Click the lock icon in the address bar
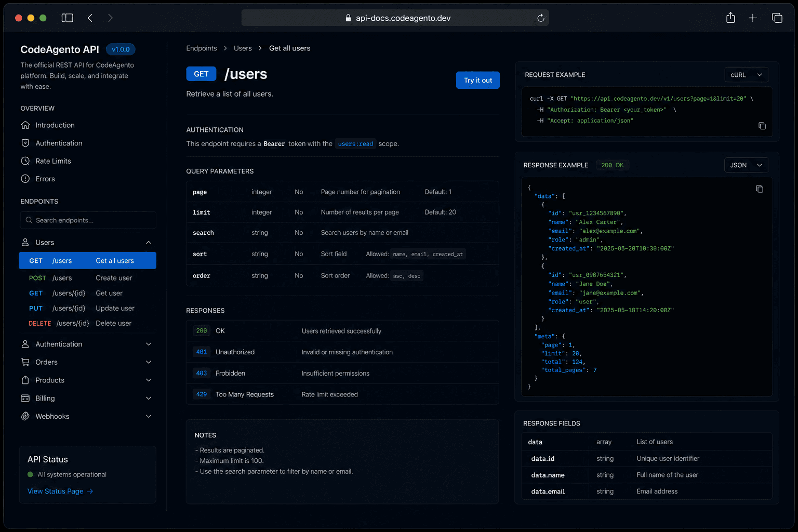This screenshot has width=798, height=532. [348, 18]
